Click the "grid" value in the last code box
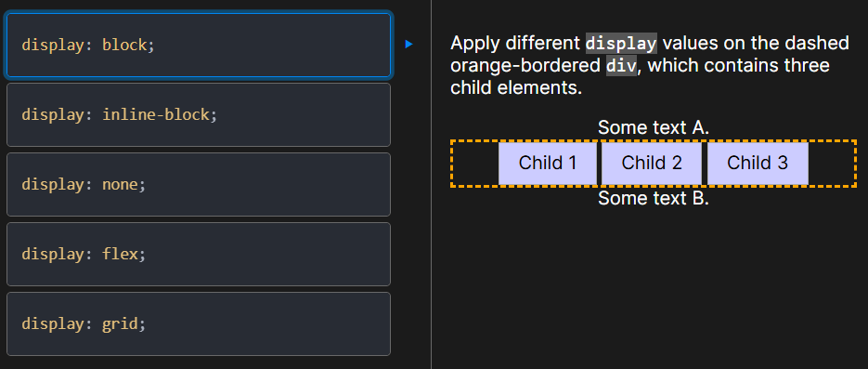 pyautogui.click(x=120, y=324)
